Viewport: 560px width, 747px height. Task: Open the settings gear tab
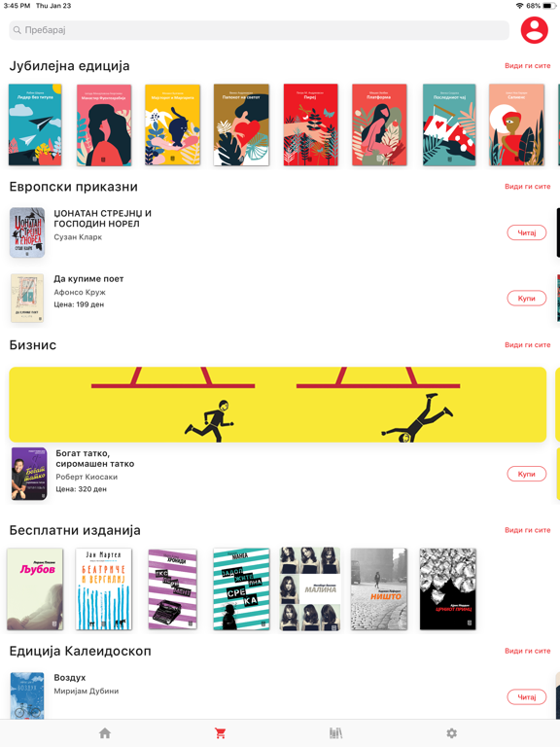[451, 732]
